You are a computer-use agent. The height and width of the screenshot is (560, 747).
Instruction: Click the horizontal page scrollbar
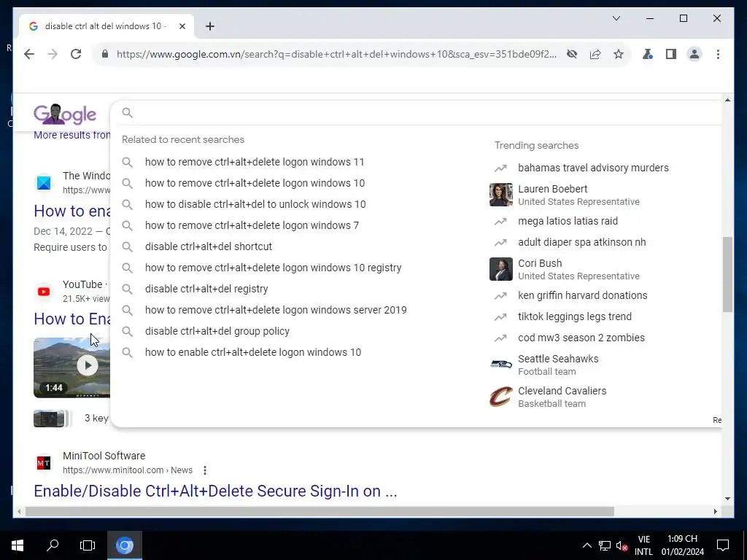click(x=320, y=512)
